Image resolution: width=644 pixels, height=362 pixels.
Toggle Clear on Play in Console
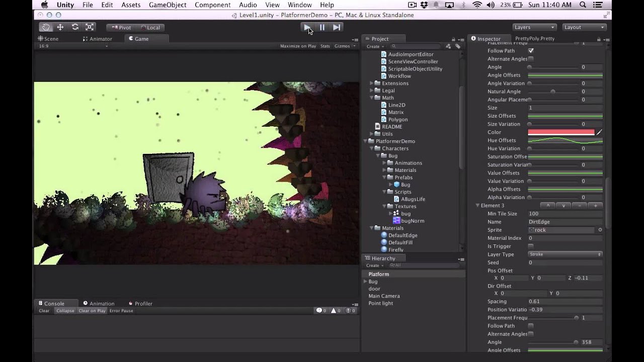click(x=92, y=311)
